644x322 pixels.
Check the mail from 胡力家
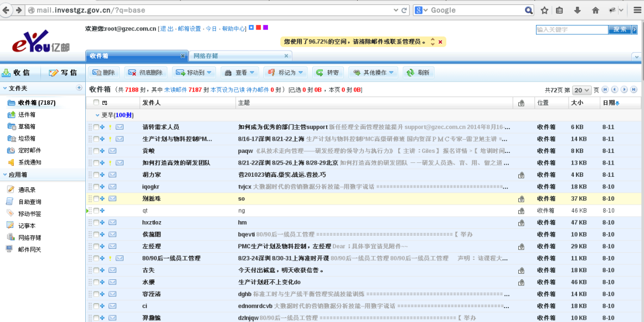coord(96,175)
